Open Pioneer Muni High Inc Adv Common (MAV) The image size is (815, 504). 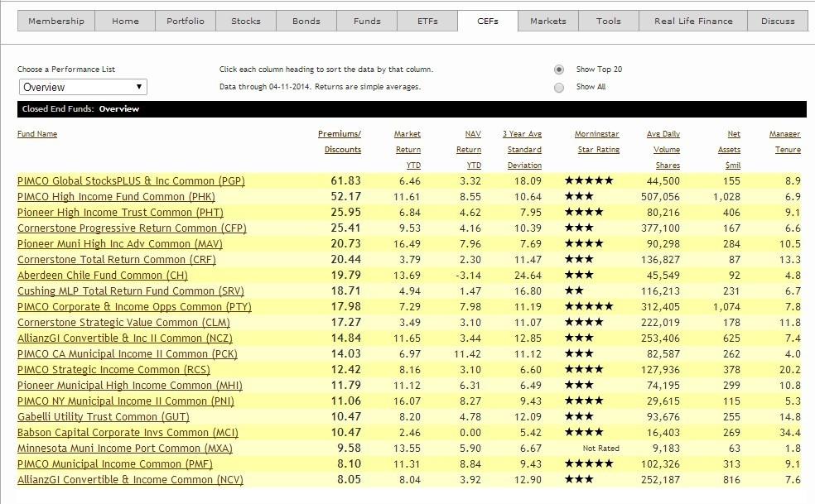pos(119,244)
